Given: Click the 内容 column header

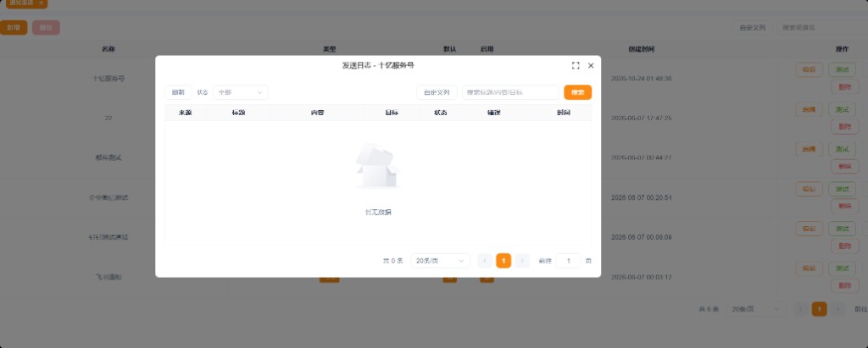Looking at the screenshot, I should pyautogui.click(x=317, y=113).
